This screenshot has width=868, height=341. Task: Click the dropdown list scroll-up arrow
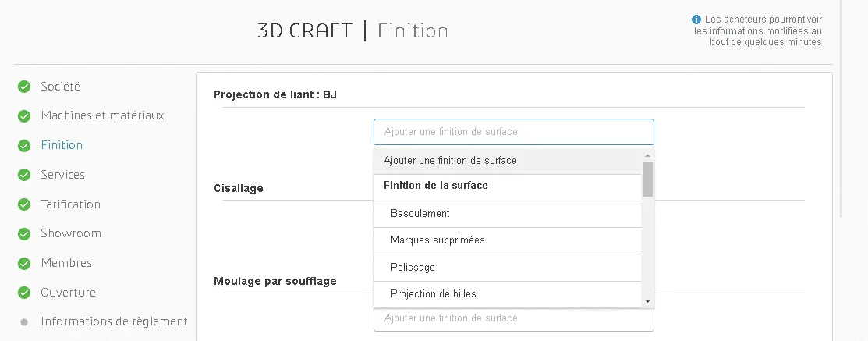647,155
